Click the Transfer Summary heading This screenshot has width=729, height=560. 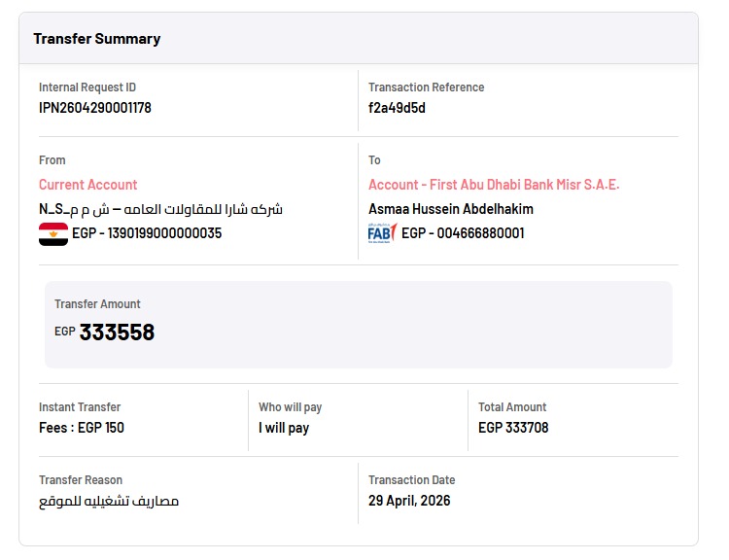[x=97, y=39]
